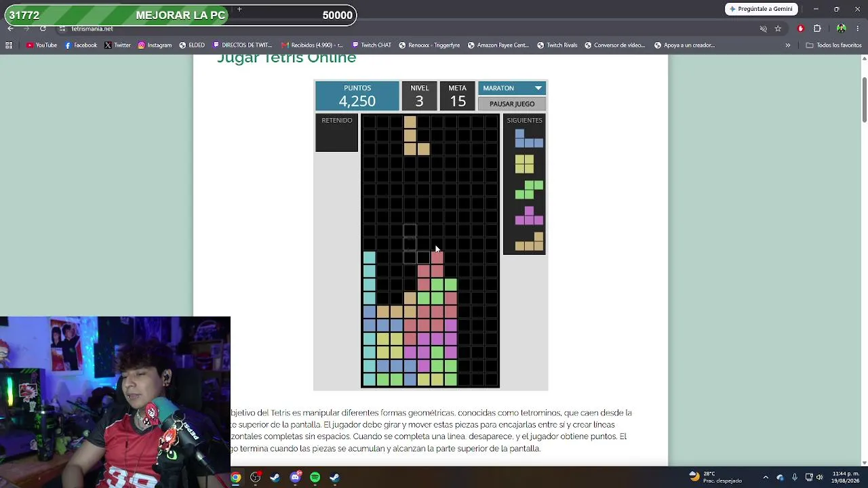This screenshot has height=488, width=868.
Task: Open Renoxxx - Triggerfyre bookmark
Action: click(429, 45)
